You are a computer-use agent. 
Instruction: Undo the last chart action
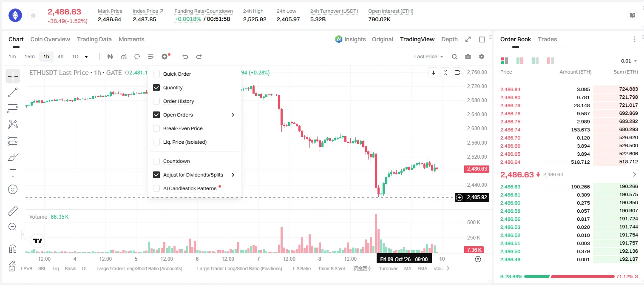(185, 57)
